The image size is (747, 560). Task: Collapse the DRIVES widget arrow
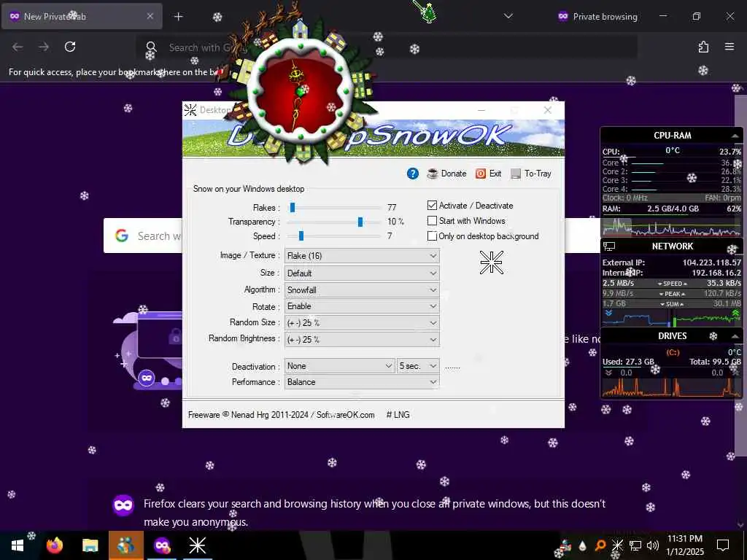[735, 336]
